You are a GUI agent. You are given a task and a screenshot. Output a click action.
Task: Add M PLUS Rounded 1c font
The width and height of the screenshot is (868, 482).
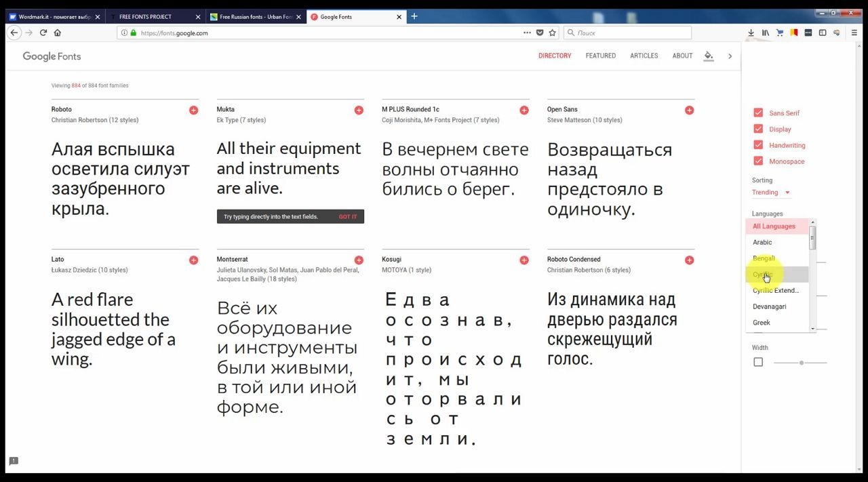pyautogui.click(x=524, y=110)
